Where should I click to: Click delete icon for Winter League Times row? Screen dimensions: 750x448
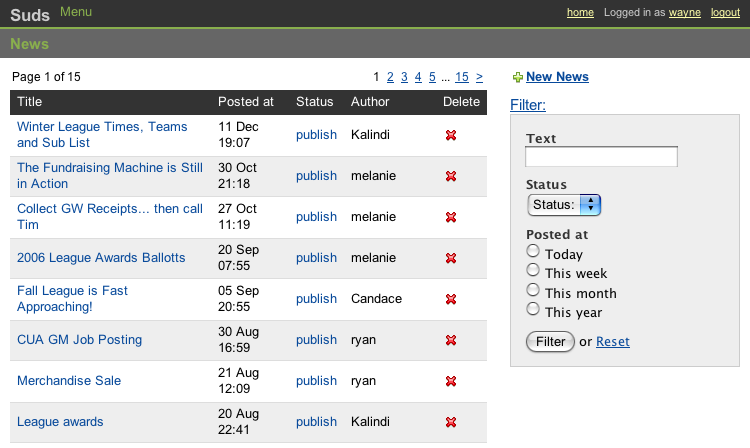point(451,135)
